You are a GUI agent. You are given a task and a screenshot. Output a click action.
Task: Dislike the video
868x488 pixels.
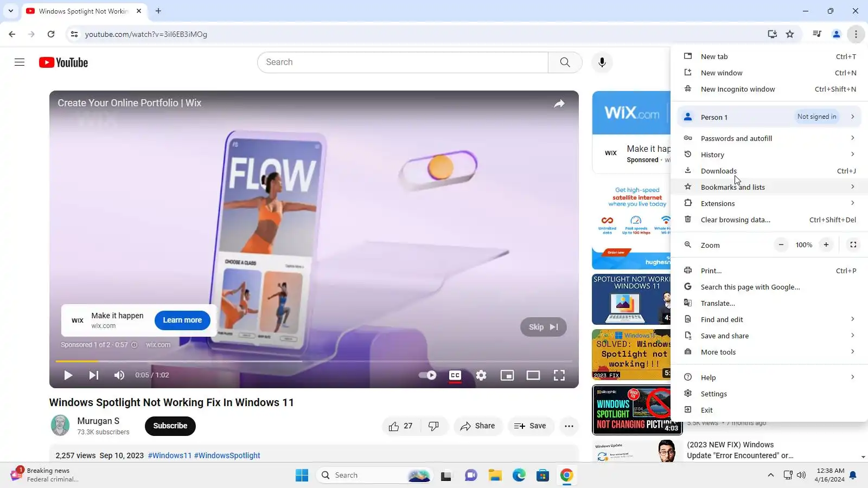tap(434, 426)
